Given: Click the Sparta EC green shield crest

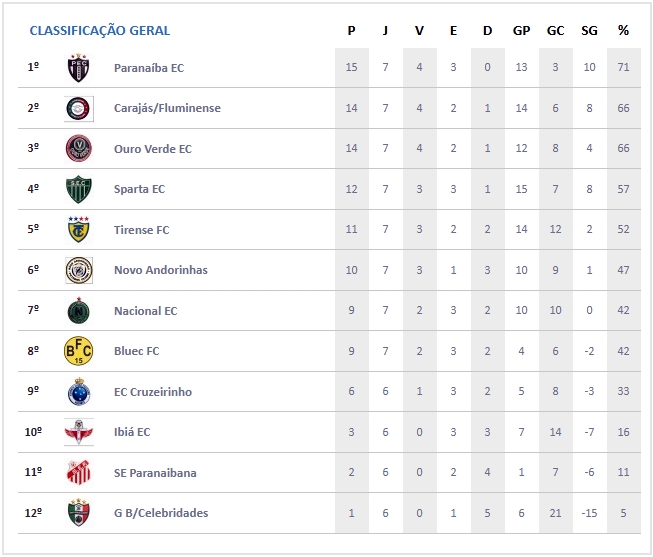Looking at the screenshot, I should 79,189.
